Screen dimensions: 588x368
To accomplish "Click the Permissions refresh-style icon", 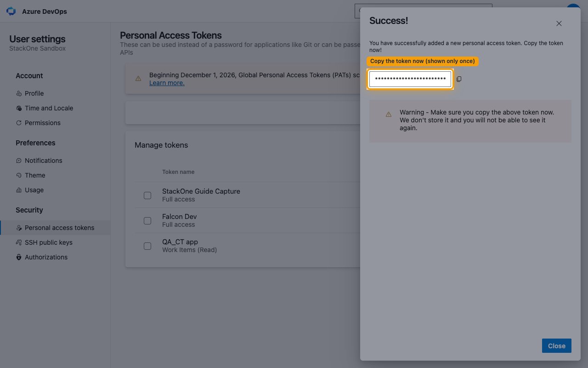I will (x=19, y=123).
